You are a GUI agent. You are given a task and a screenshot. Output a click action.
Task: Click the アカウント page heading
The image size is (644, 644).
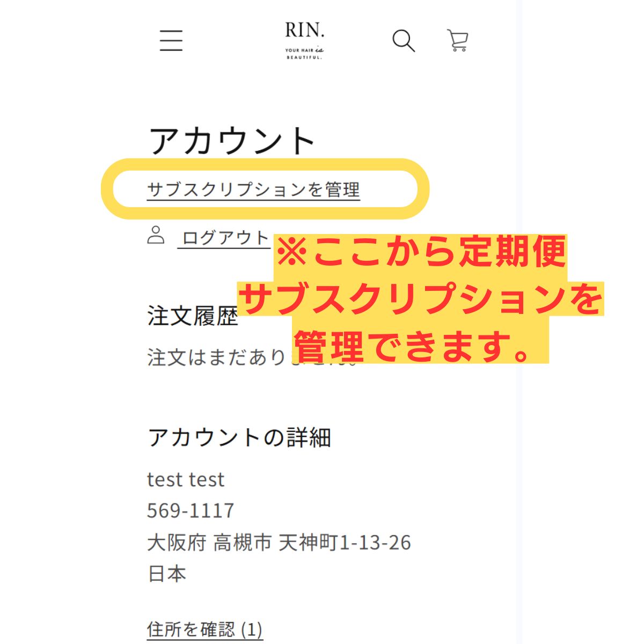pos(232,141)
